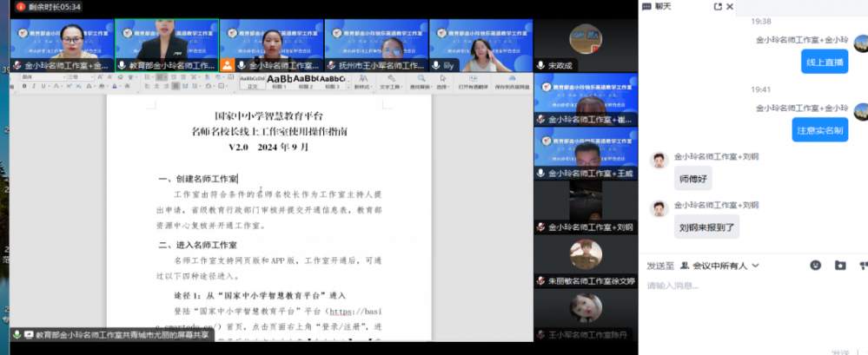Click the red alert icon beside 剩余时长
The width and height of the screenshot is (868, 355).
pos(21,7)
